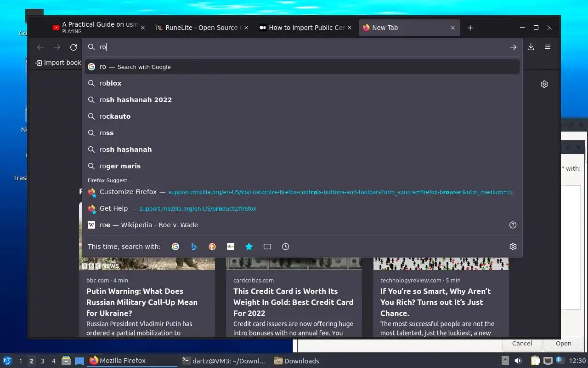Select the 'roger maris' suggestion
Screen dimensions: 588x368
[302, 166]
